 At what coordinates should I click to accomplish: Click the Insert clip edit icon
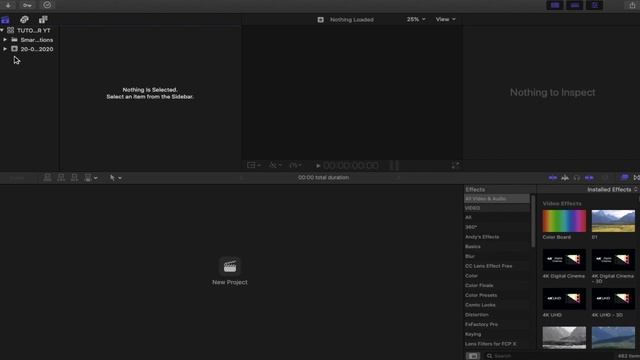[61, 178]
